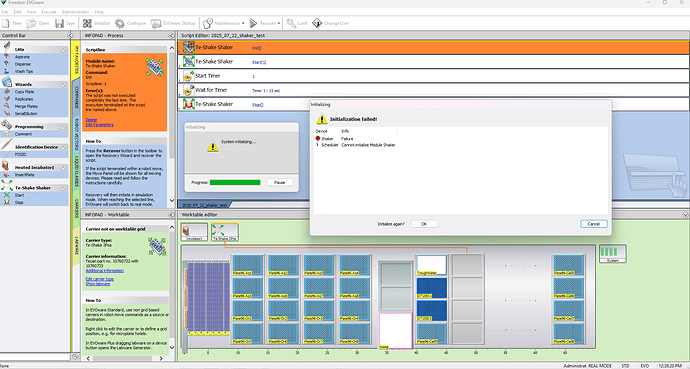Click the Additional information link
Screen dimensions: 690x369
coord(105,271)
